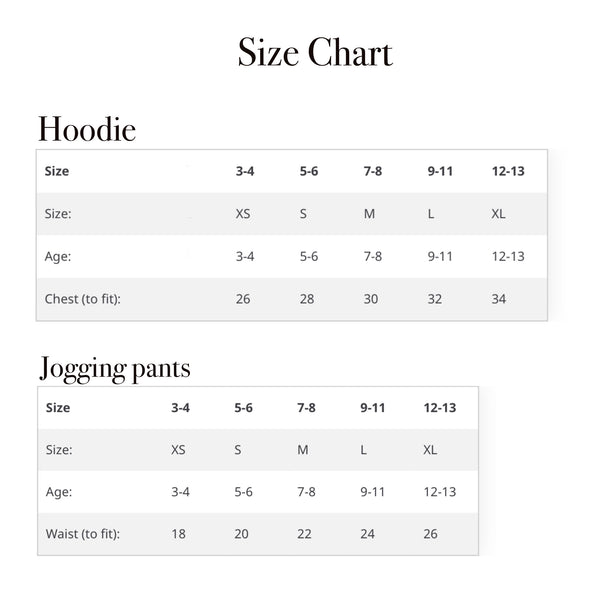Click the Size Chart title

click(x=315, y=52)
